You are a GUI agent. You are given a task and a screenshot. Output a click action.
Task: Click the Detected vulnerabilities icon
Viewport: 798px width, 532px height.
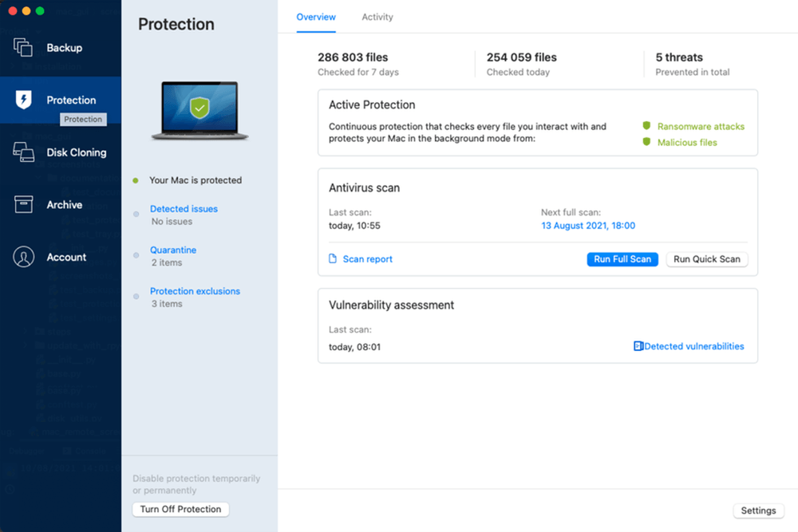click(x=638, y=346)
